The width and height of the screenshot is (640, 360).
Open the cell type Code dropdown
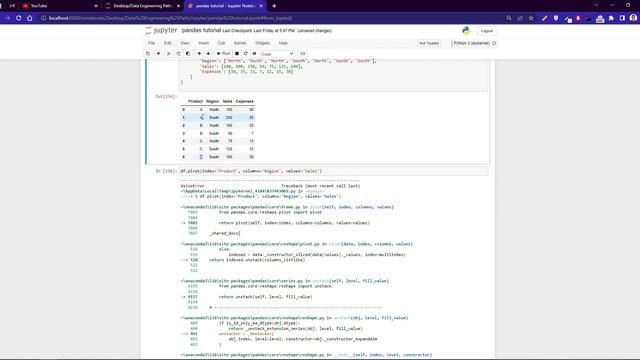[x=277, y=54]
